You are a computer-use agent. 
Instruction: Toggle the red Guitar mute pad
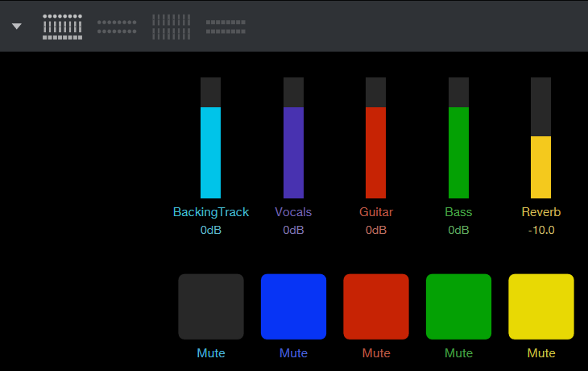[x=376, y=306]
